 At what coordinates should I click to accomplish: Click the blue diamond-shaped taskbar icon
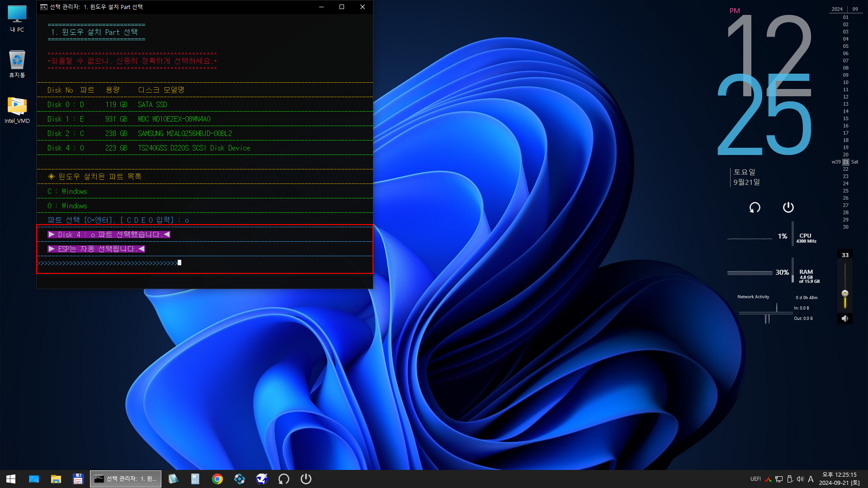point(240,479)
